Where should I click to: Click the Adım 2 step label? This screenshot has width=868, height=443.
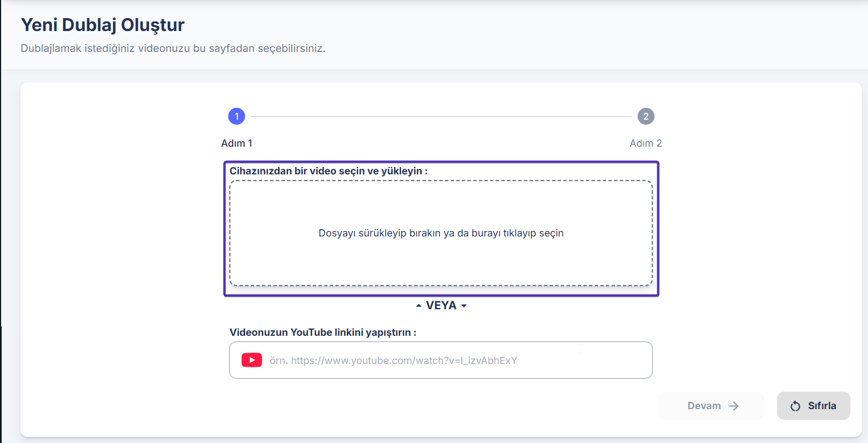point(645,143)
